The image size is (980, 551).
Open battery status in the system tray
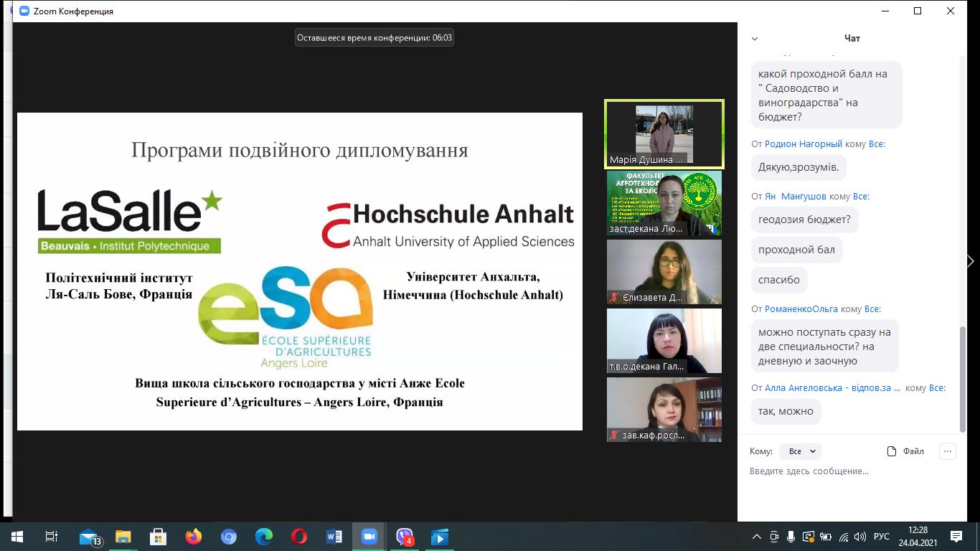826,537
